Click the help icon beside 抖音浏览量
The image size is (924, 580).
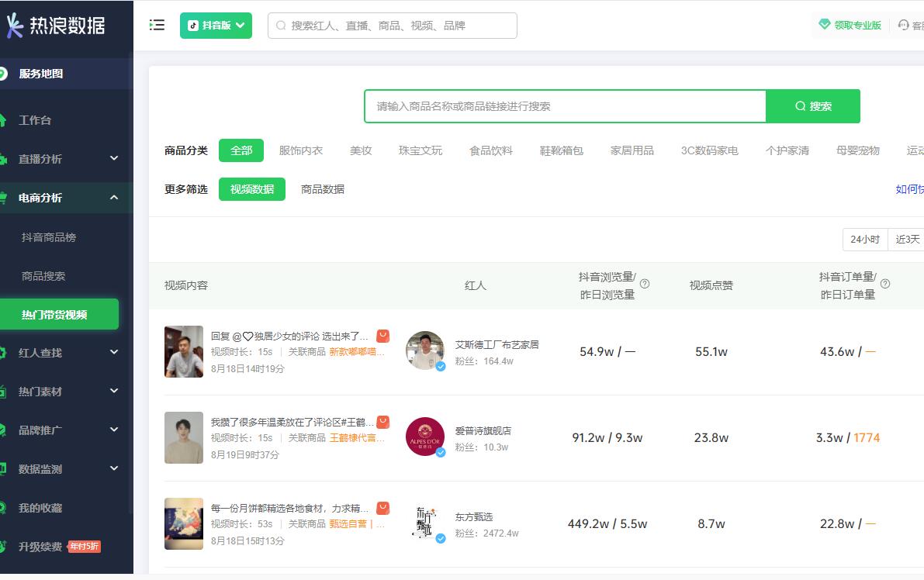pos(644,284)
